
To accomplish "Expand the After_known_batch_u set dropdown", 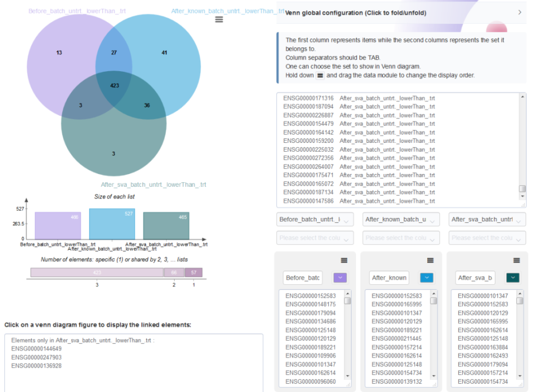I will [x=401, y=220].
